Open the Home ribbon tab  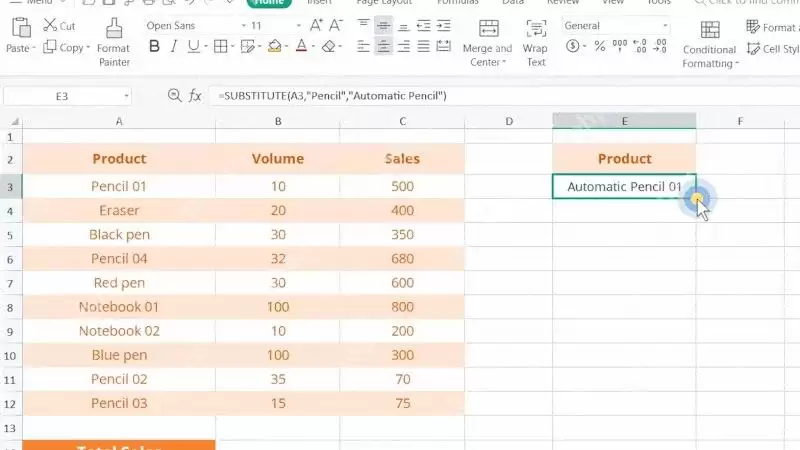[x=269, y=3]
